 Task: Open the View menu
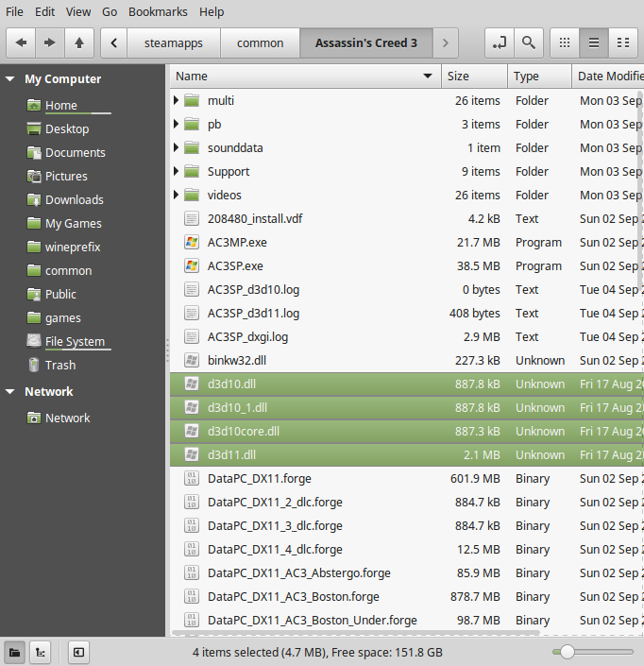click(78, 12)
